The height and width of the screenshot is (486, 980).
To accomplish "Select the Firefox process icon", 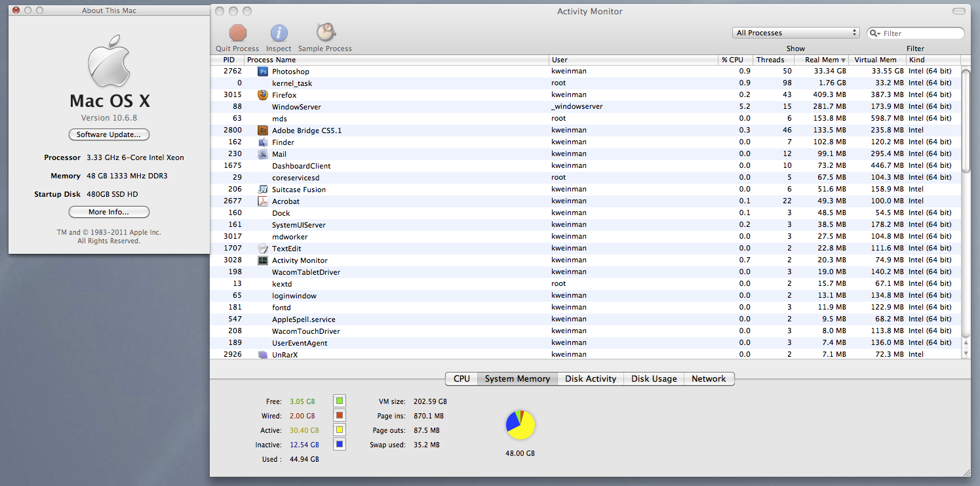I will [x=263, y=95].
